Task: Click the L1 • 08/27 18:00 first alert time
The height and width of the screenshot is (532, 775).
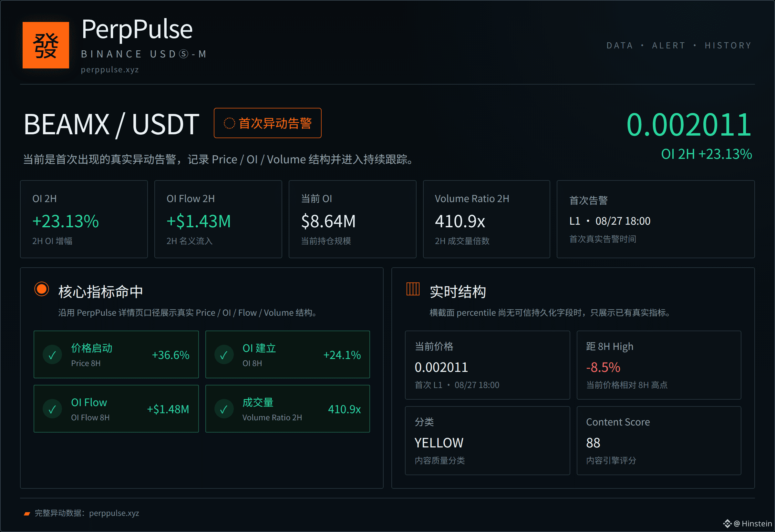Action: tap(610, 221)
